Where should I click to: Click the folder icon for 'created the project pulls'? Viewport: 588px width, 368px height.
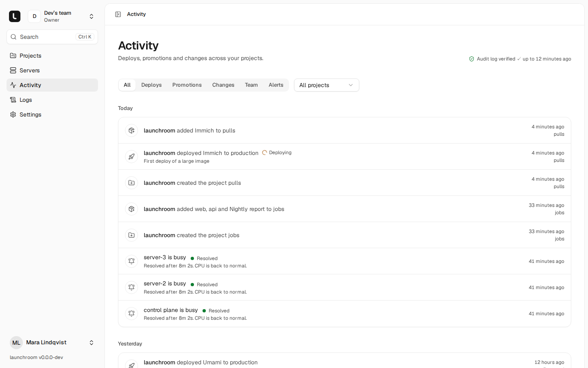131,183
